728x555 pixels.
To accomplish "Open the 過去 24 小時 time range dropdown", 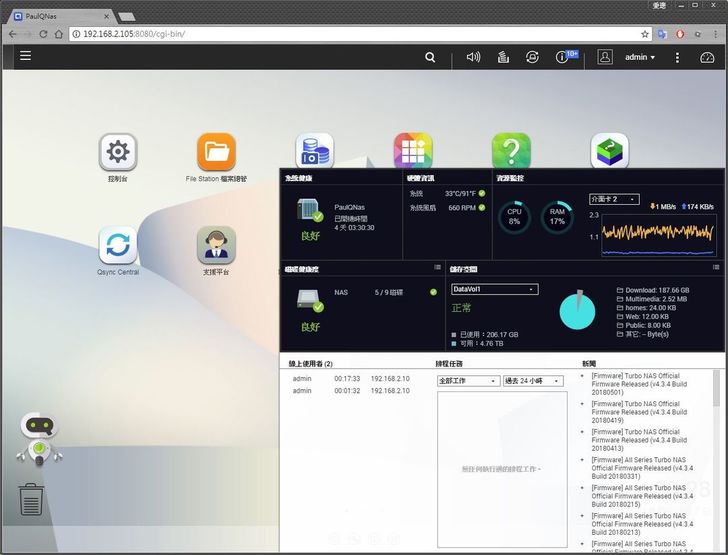I will click(533, 381).
